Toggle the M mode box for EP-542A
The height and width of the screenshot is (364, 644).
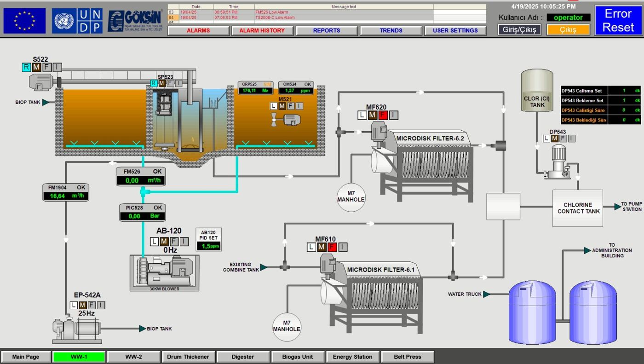coord(82,305)
